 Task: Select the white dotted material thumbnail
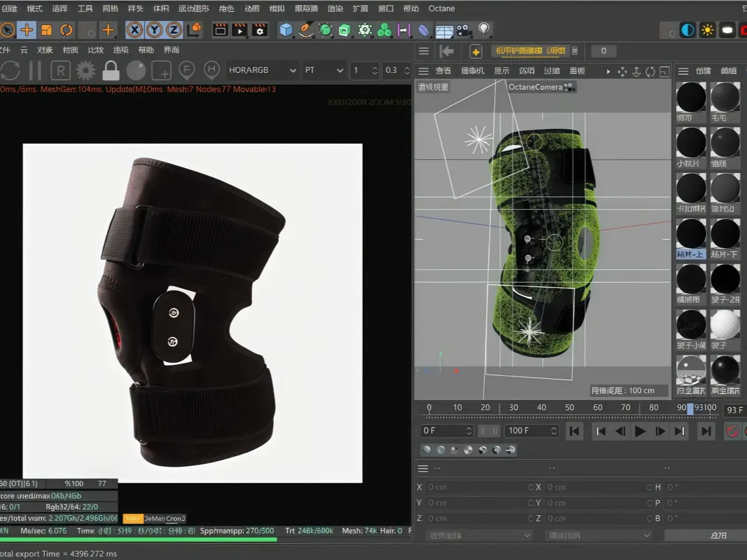pos(725,324)
